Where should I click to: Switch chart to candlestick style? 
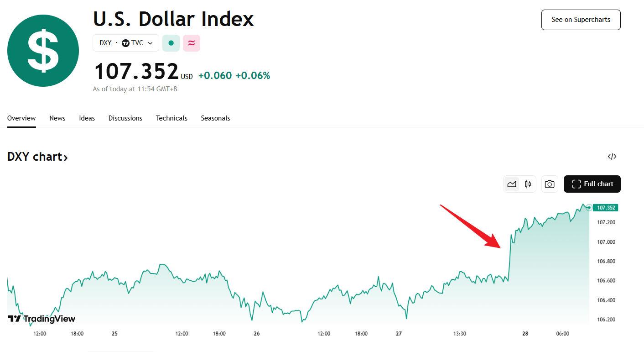coord(528,184)
